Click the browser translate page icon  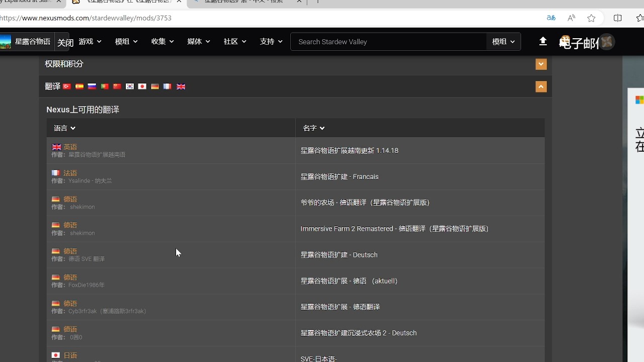point(551,18)
